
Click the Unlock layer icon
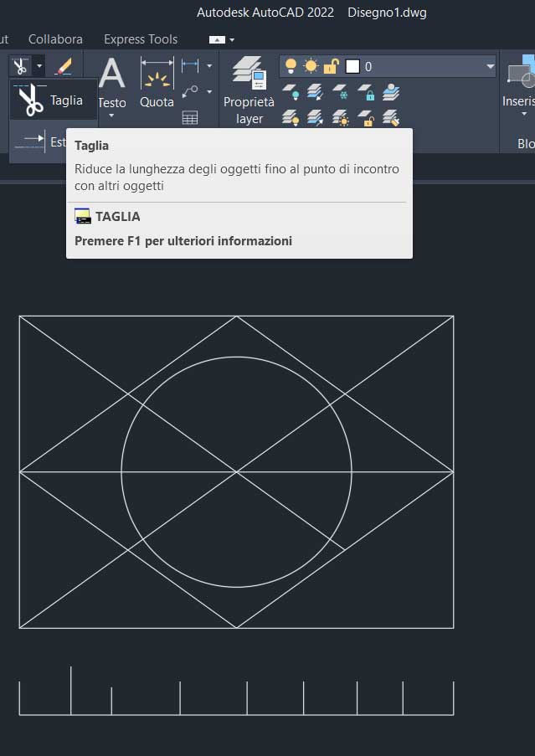click(x=366, y=118)
